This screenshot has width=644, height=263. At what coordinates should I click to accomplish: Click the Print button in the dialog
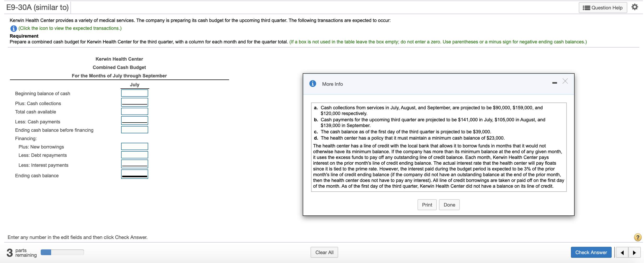point(427,205)
